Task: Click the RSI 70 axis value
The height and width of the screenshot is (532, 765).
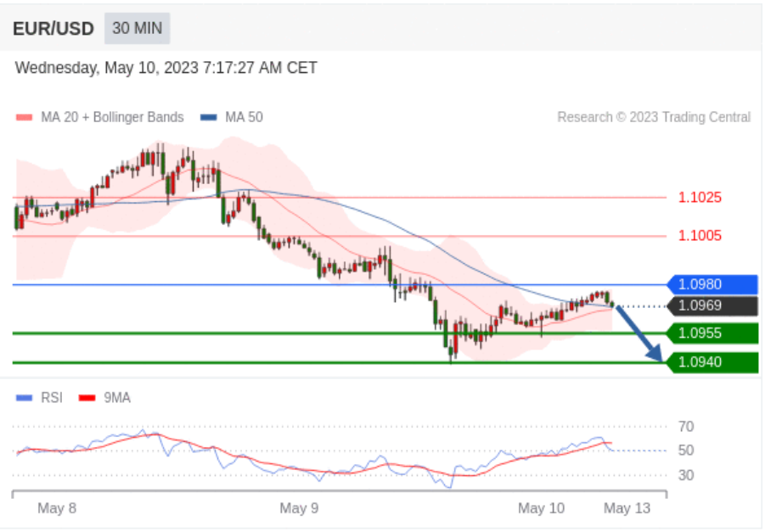Action: pyautogui.click(x=686, y=427)
